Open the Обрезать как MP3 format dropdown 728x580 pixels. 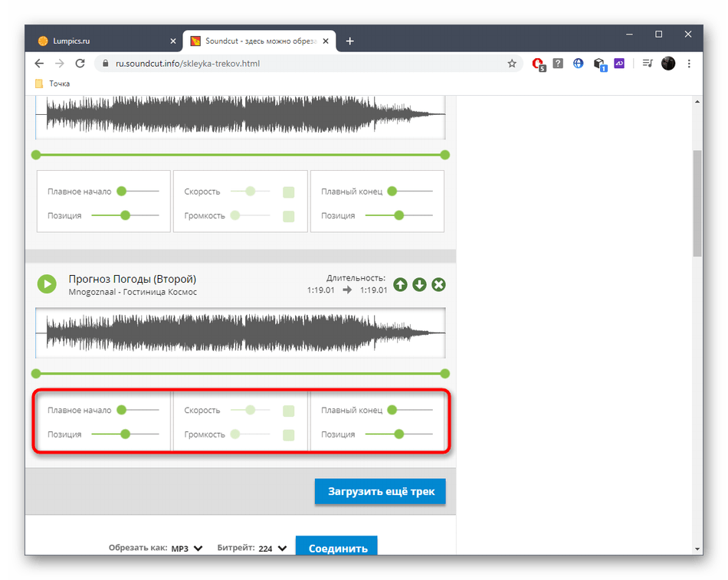click(187, 549)
